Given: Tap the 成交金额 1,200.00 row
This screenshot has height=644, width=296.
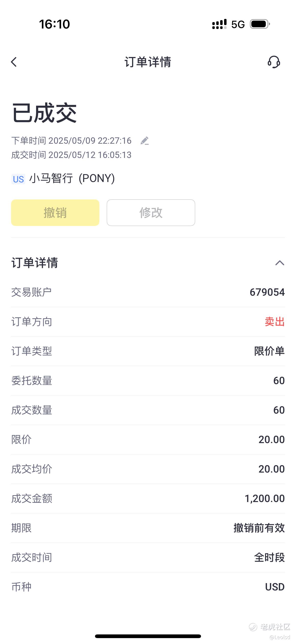Looking at the screenshot, I should (x=148, y=499).
